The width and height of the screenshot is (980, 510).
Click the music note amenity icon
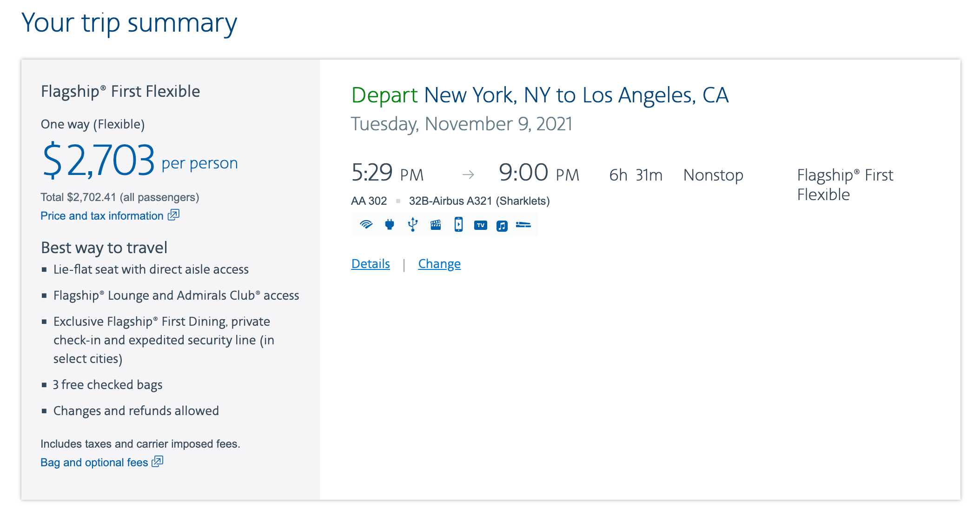pyautogui.click(x=502, y=226)
